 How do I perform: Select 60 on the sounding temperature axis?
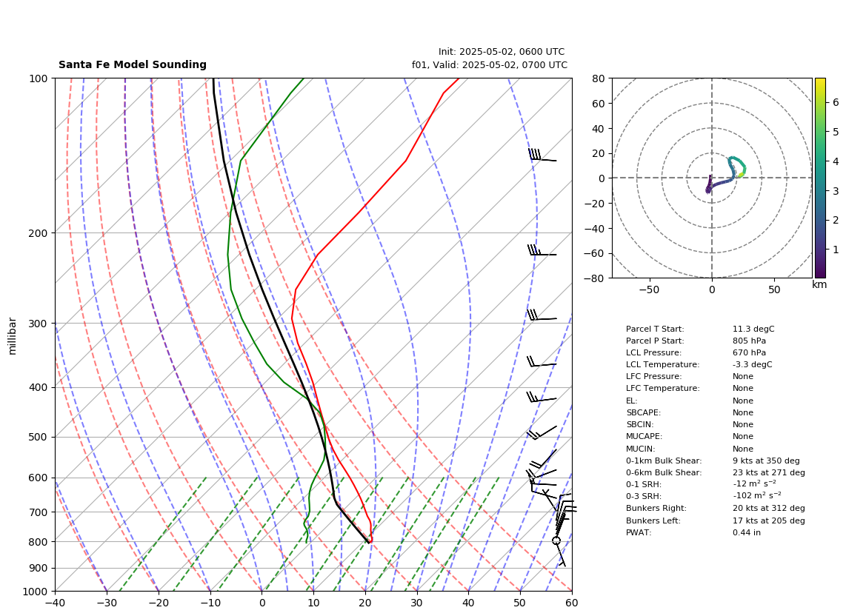(x=572, y=603)
